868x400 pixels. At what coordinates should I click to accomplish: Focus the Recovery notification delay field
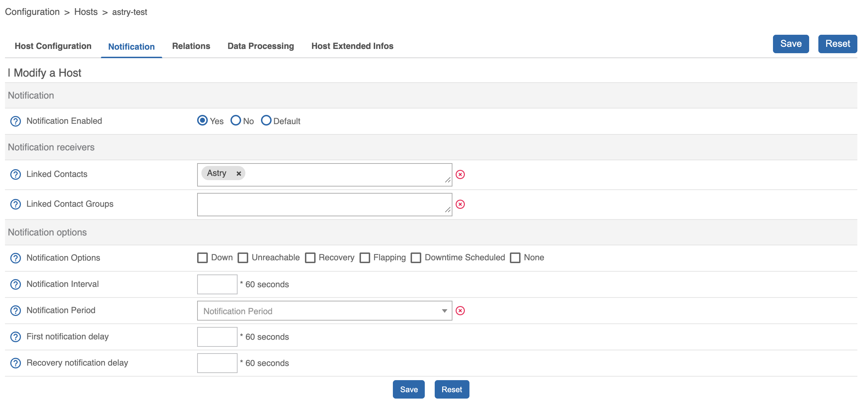[217, 363]
